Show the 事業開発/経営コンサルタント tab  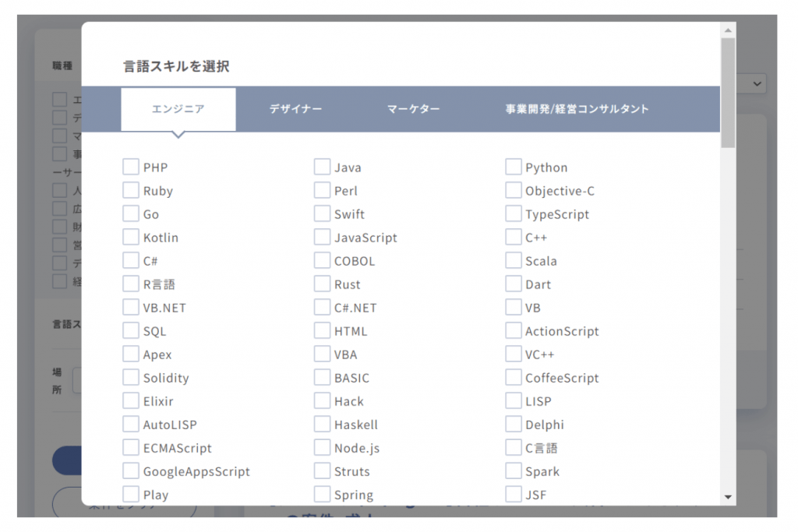click(577, 109)
